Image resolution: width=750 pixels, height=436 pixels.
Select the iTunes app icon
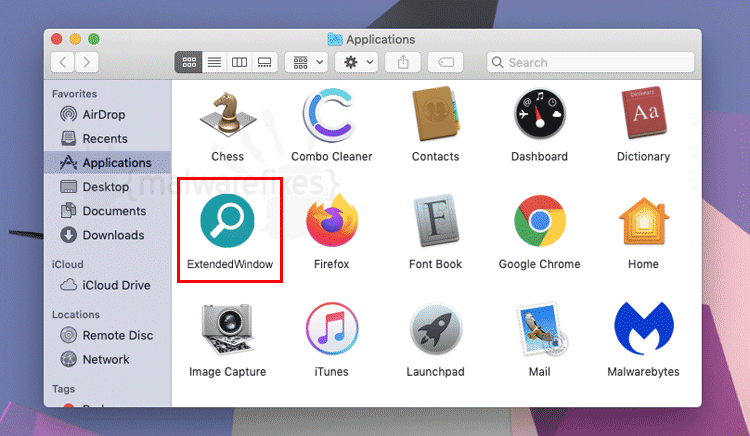pyautogui.click(x=331, y=329)
